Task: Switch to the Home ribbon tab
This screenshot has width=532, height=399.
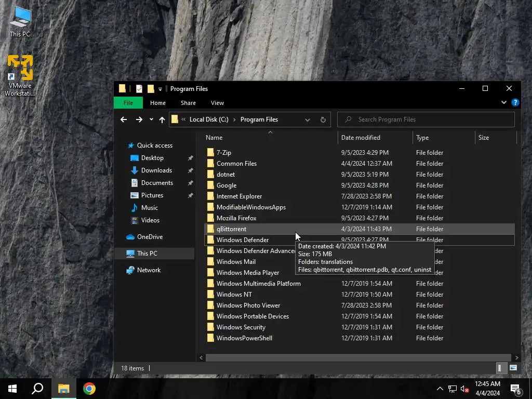Action: pos(158,103)
